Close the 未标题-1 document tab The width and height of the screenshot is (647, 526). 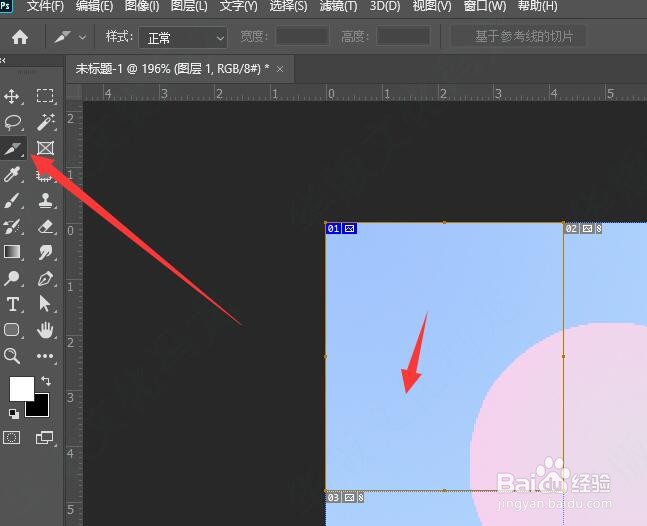coord(280,69)
